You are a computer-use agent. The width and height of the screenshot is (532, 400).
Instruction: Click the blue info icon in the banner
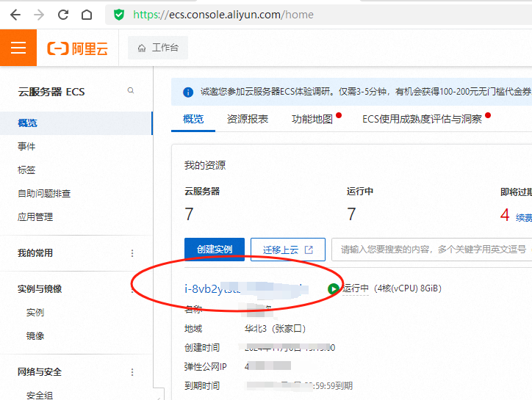[x=188, y=92]
